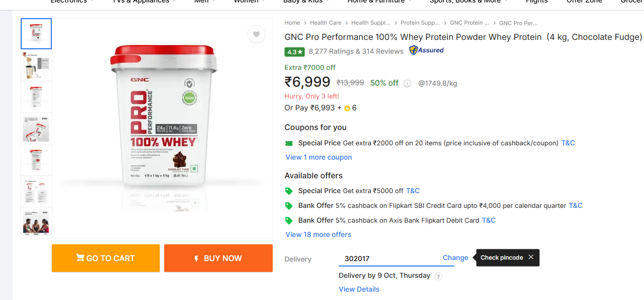Screen dimensions: 644x300
Task: Go to Home breadcrumb link
Action: pyautogui.click(x=292, y=23)
